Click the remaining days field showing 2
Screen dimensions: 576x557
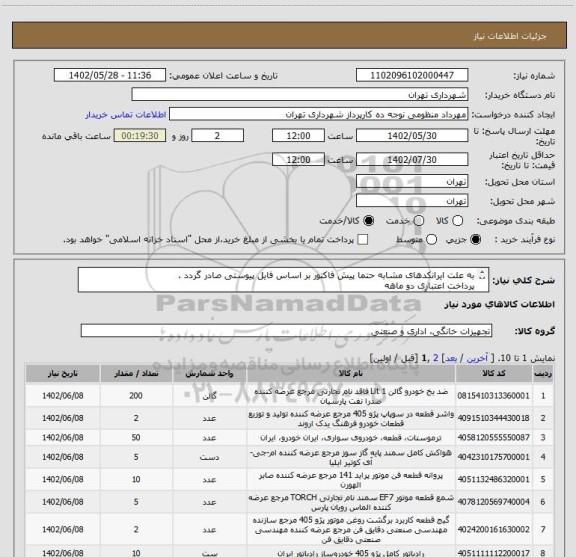click(217, 136)
